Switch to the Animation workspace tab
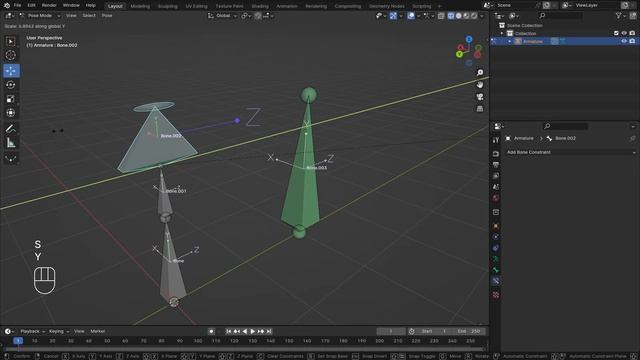Screen dimensions: 640x360 point(287,6)
